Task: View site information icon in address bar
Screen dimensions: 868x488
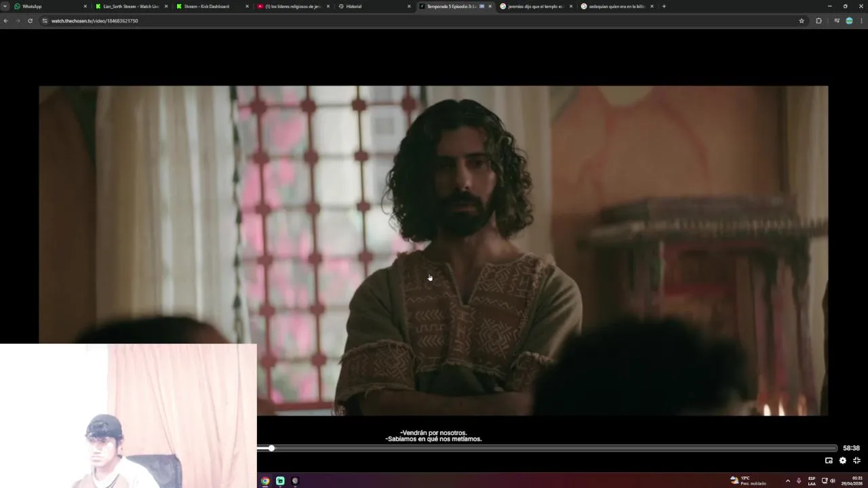Action: coord(45,21)
